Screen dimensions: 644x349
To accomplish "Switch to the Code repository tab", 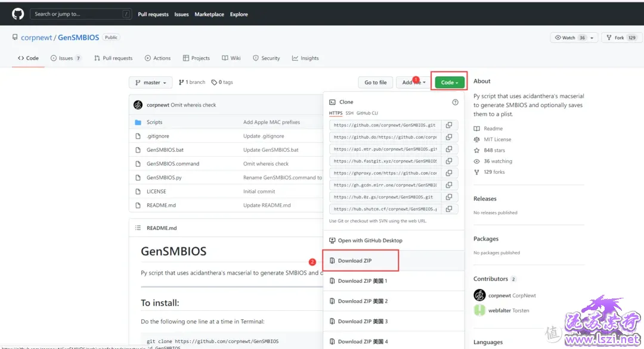I will [x=29, y=58].
